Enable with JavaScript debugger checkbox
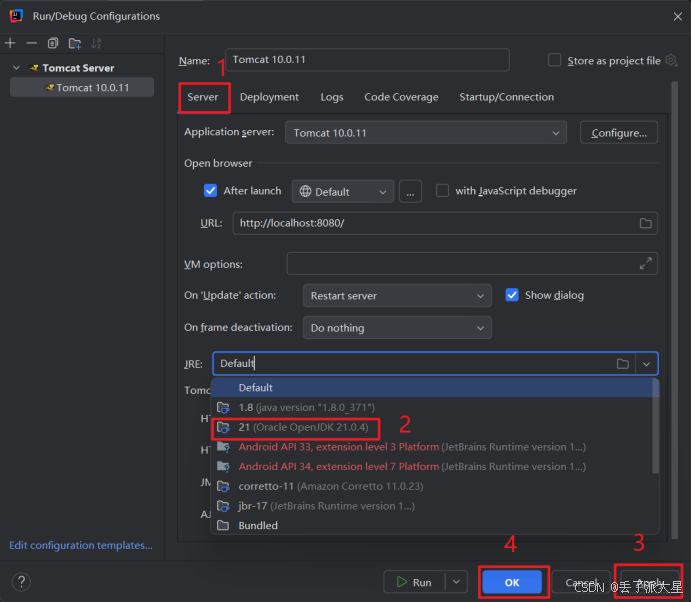This screenshot has width=692, height=602. 442,191
